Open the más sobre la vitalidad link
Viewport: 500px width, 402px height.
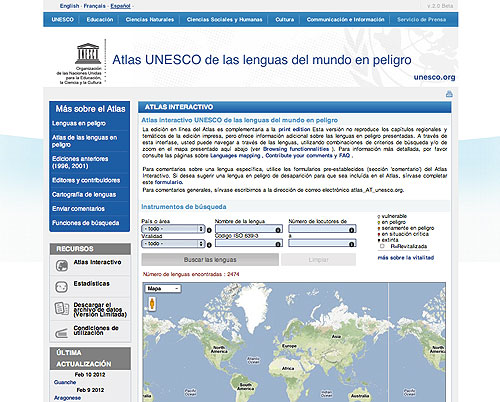406,258
